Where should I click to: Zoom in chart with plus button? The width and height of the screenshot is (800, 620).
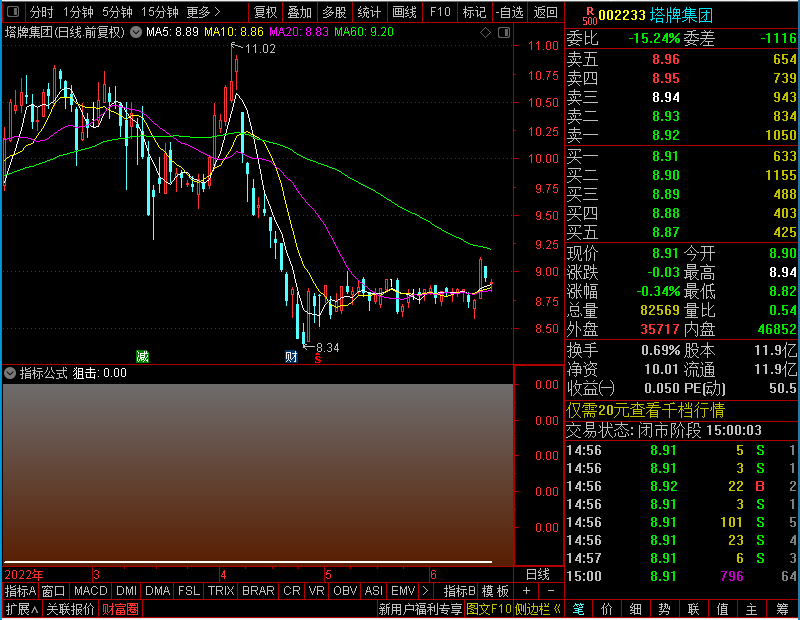pos(527,591)
